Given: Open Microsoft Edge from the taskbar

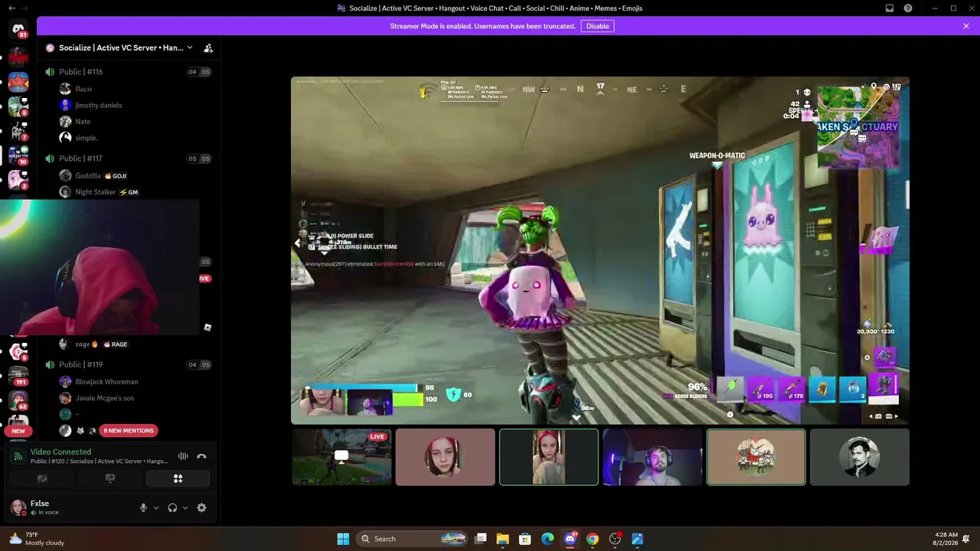Looking at the screenshot, I should (547, 539).
